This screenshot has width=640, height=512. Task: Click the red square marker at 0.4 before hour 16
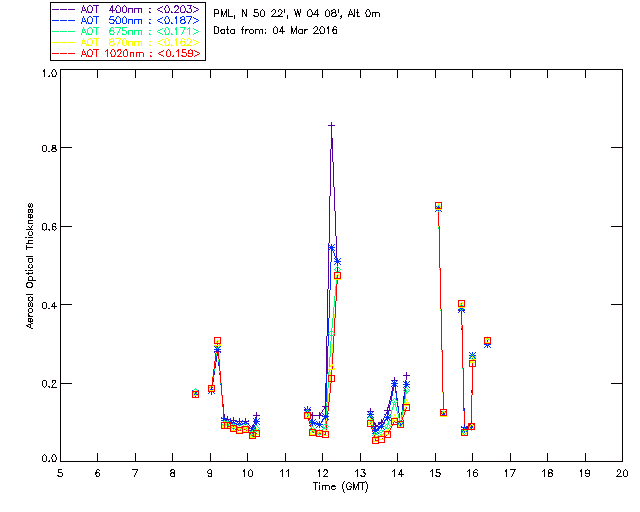tap(461, 304)
